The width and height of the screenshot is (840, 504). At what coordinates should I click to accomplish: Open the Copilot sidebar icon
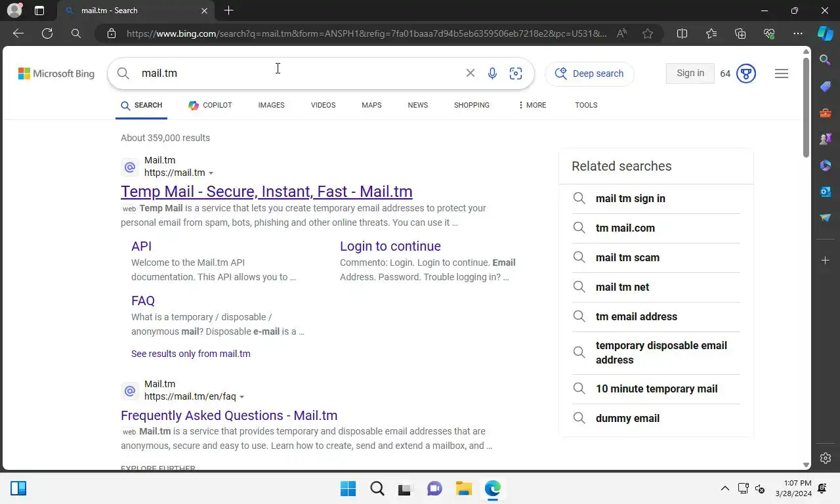[x=826, y=33]
